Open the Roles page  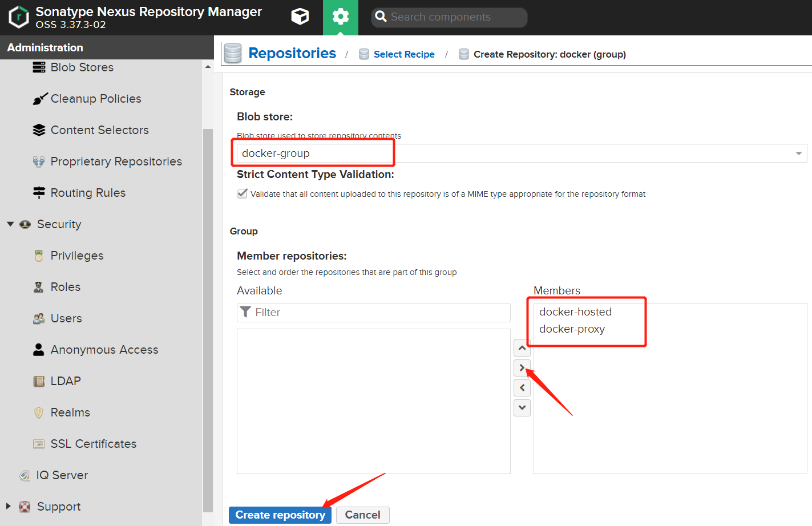pos(66,287)
